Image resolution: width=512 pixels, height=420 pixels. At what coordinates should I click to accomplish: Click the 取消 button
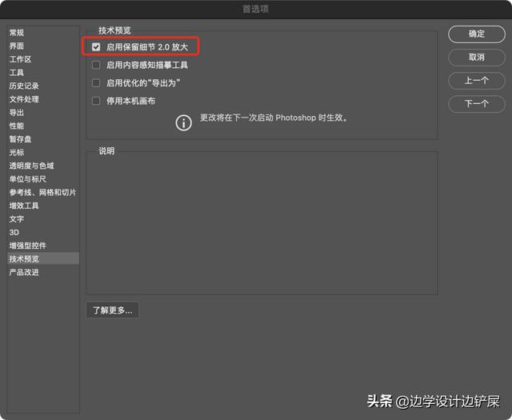point(477,58)
